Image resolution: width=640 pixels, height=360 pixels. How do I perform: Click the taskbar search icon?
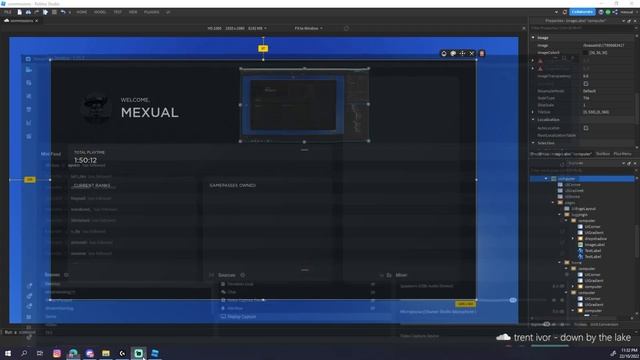pos(24,353)
